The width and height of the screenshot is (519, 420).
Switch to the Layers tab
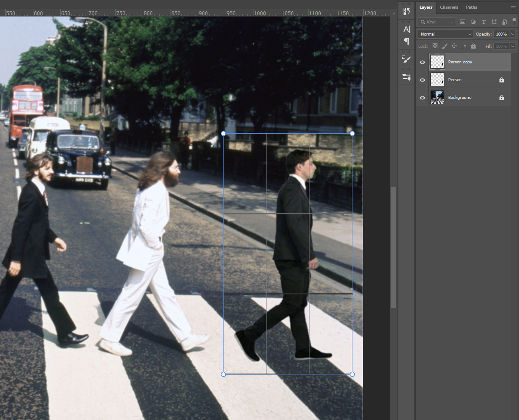pos(426,7)
